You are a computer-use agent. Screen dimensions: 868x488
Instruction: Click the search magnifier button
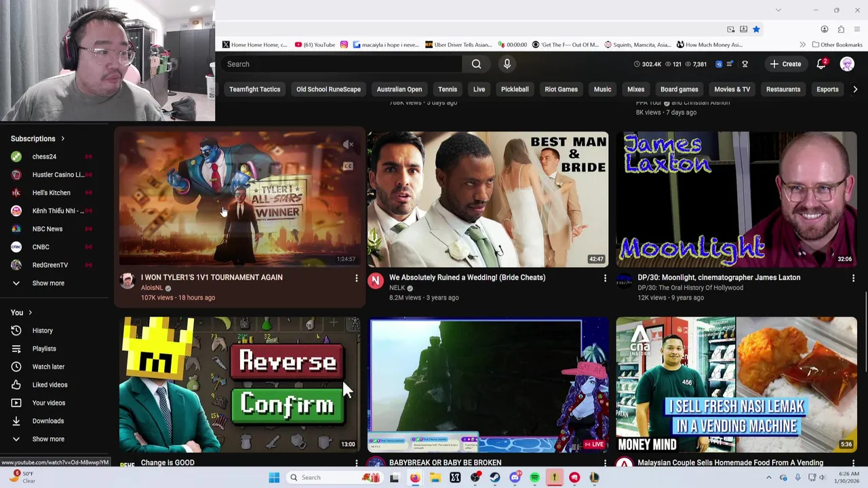pos(476,64)
